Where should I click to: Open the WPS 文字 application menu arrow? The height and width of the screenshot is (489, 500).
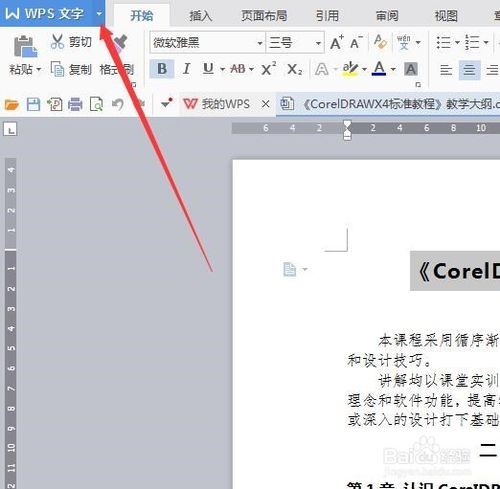tap(99, 14)
